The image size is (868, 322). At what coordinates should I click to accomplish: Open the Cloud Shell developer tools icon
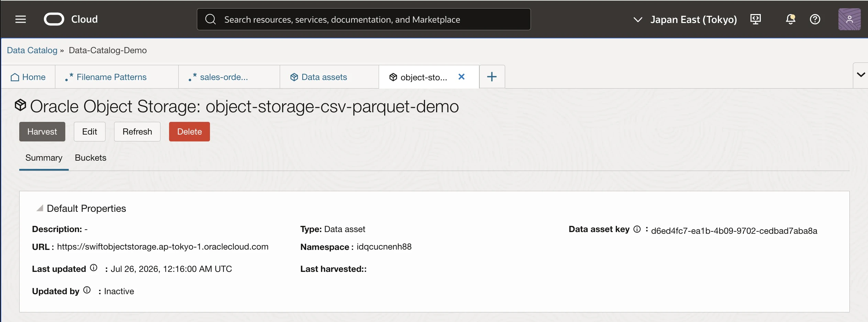point(755,19)
